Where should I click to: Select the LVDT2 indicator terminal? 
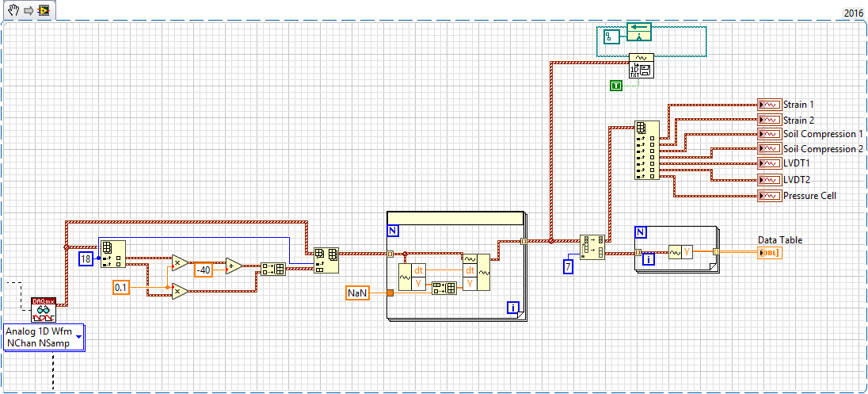(769, 179)
